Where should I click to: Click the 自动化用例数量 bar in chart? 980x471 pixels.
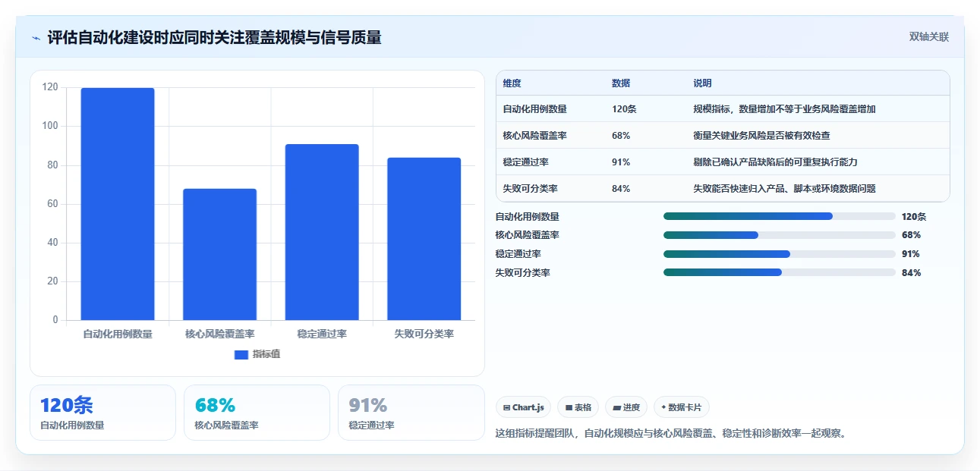tap(118, 204)
